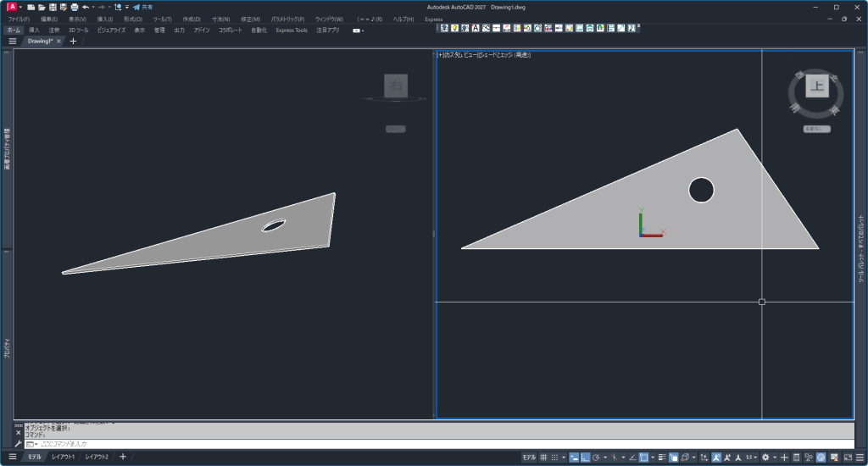Toggle grid display in status bar
This screenshot has width=868, height=466.
click(543, 458)
